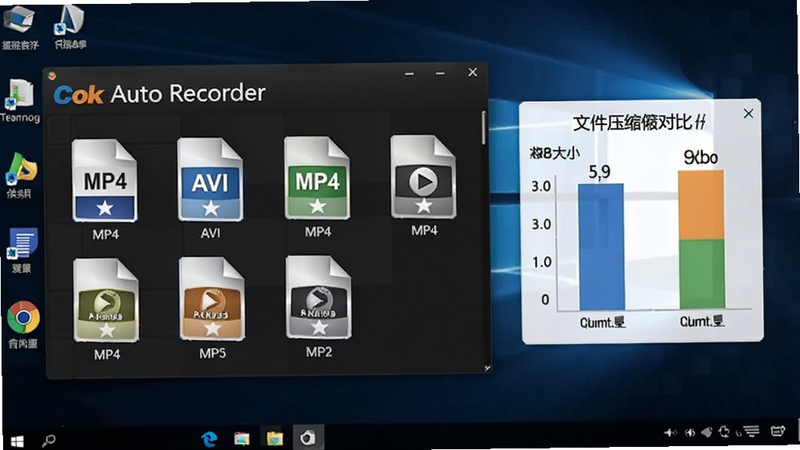This screenshot has height=450, width=800.
Task: Open the green and yellow desktop shortcut
Action: pos(20,175)
